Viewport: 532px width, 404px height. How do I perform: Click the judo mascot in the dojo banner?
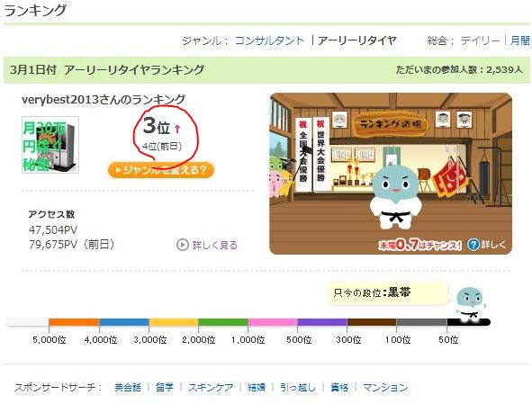[395, 194]
